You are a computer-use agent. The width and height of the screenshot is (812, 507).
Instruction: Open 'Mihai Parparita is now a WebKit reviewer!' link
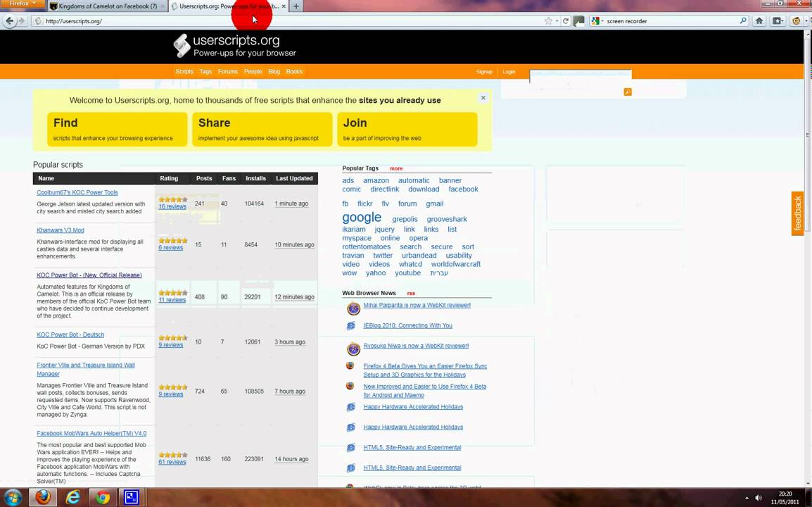[417, 306]
